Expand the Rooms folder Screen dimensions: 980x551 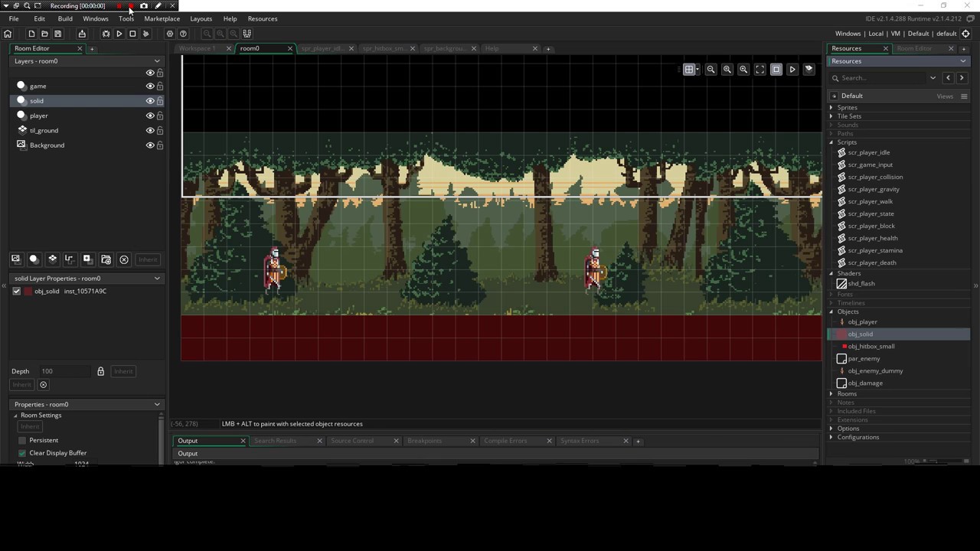(831, 393)
